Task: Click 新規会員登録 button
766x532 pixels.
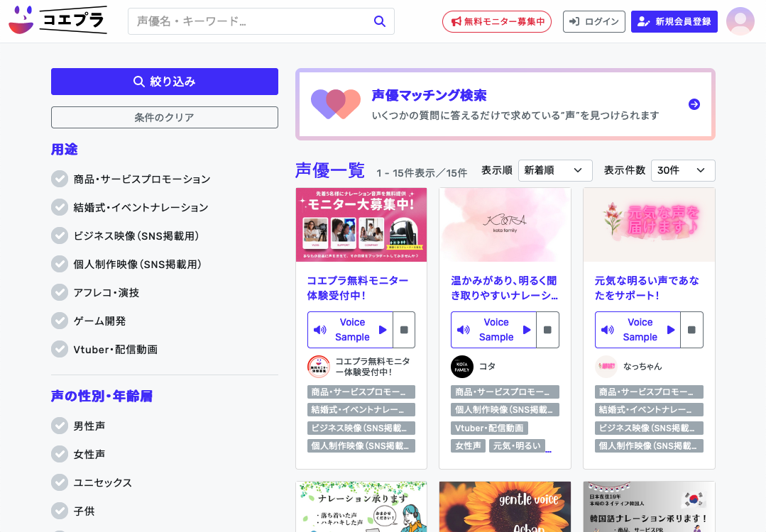Action: pyautogui.click(x=674, y=21)
